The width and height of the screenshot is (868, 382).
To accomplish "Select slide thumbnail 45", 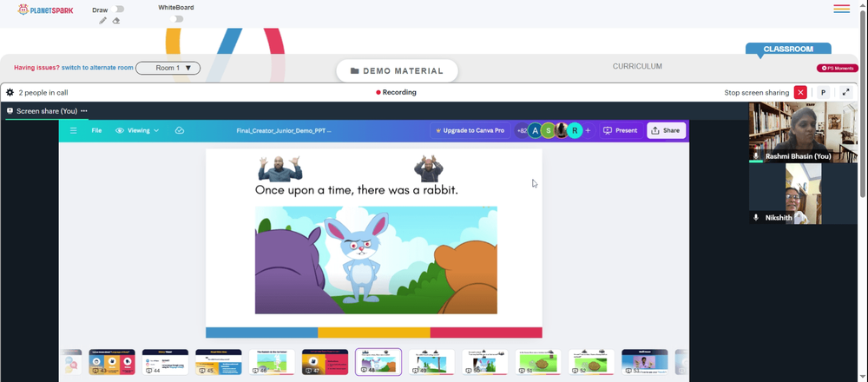I will click(218, 362).
